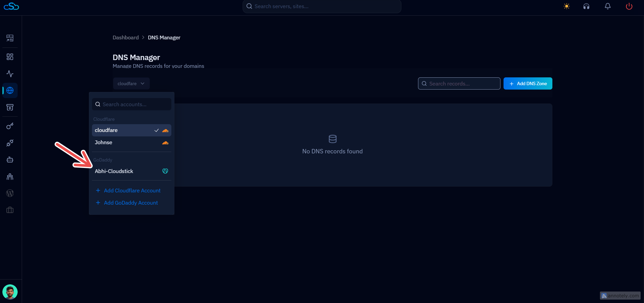Click DNS Manager breadcrumb
Image resolution: width=644 pixels, height=303 pixels.
[164, 38]
